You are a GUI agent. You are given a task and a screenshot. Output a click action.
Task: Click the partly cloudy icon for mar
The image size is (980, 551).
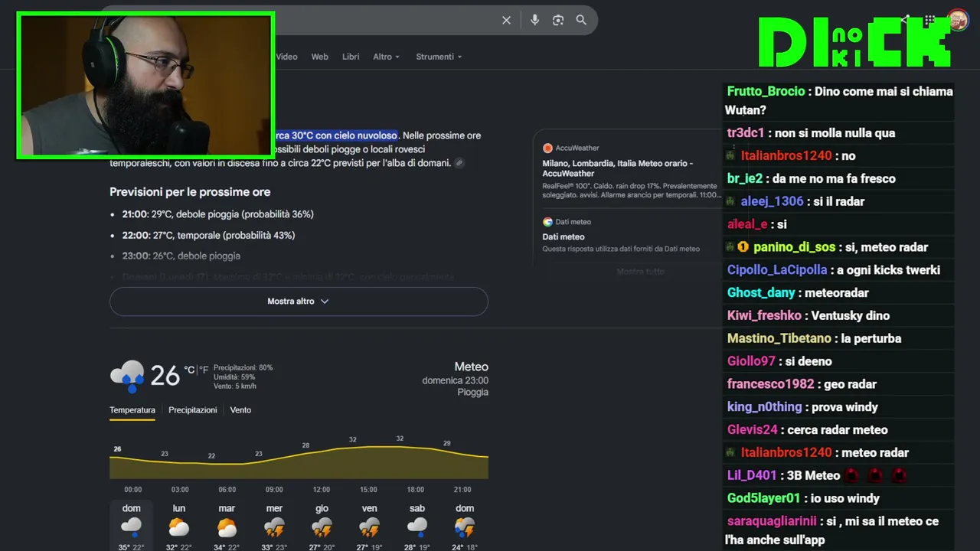pyautogui.click(x=227, y=527)
